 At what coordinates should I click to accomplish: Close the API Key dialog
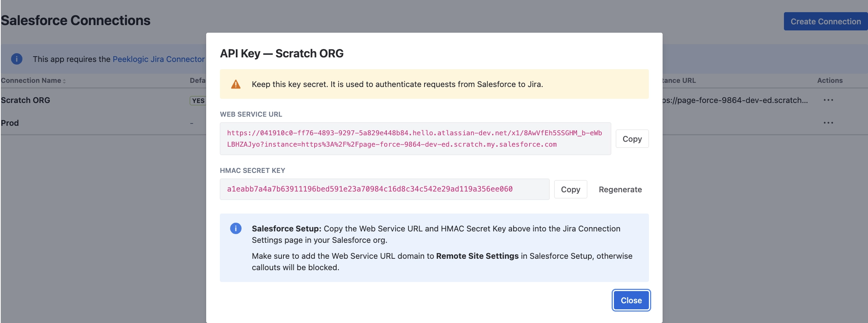point(631,300)
